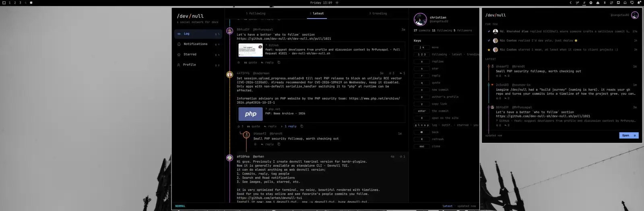Switch to the following tab
This screenshot has width=644, height=211.
coord(256,13)
